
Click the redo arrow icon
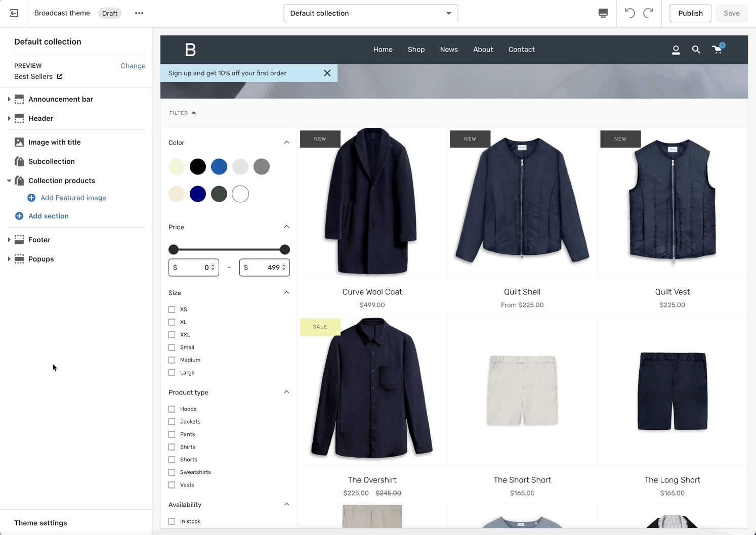click(648, 13)
